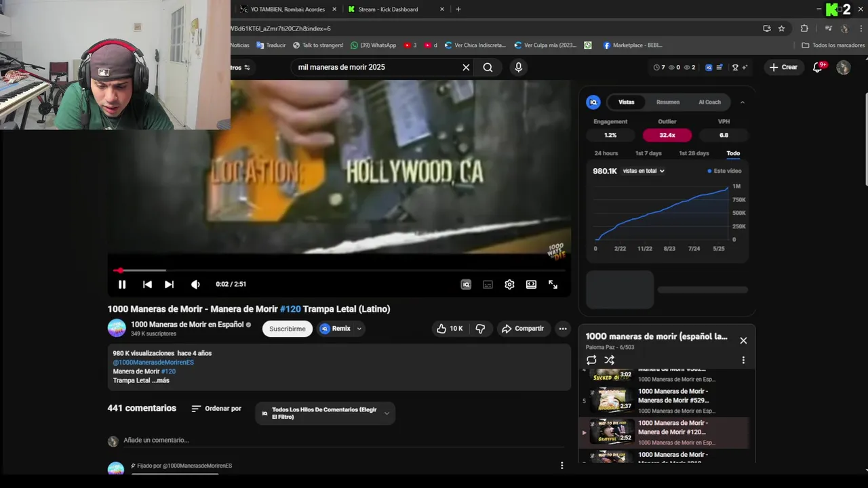Dislike the video
Viewport: 868px width, 488px height.
(480, 329)
